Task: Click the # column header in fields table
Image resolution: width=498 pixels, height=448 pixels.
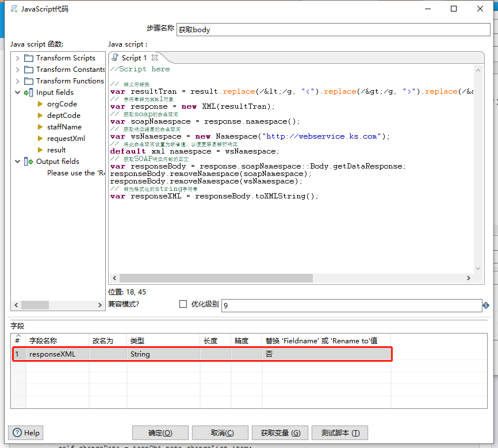Action: point(18,340)
